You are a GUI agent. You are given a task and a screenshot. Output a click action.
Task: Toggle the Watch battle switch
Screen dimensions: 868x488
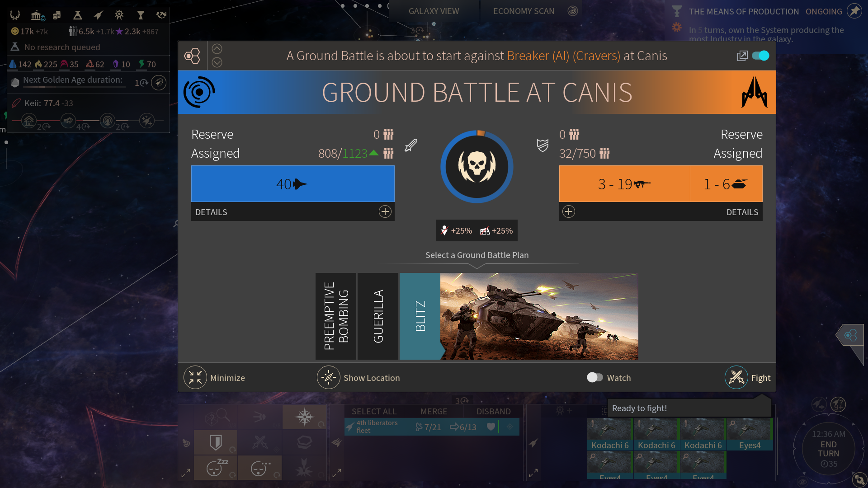[594, 377]
